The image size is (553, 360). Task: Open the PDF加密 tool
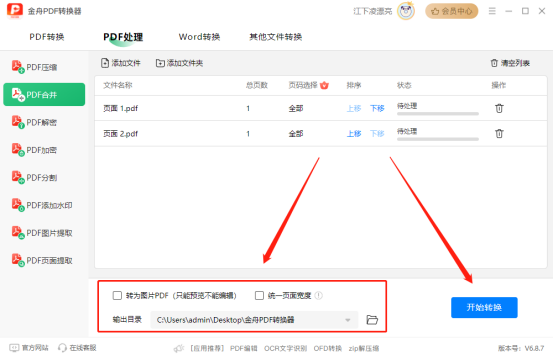43,150
